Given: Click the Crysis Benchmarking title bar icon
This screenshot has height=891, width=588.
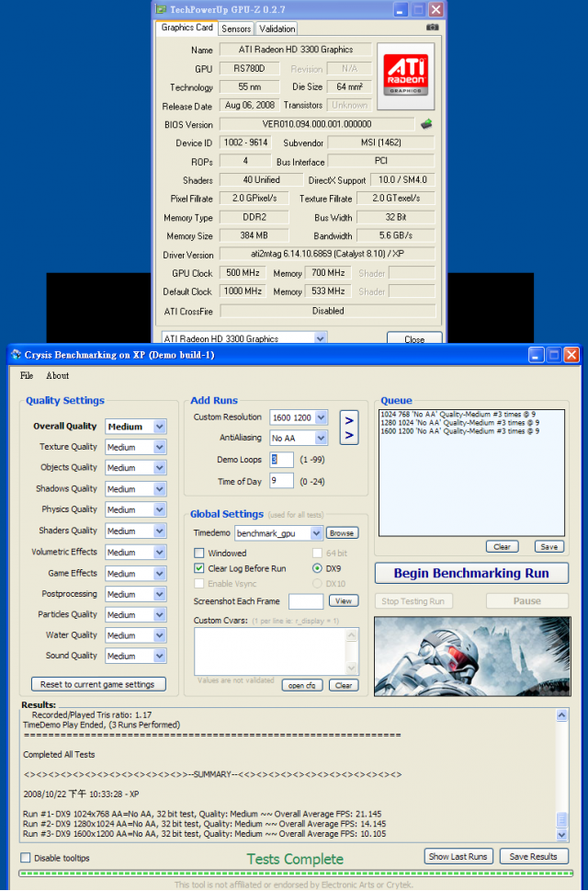Looking at the screenshot, I should 16,355.
